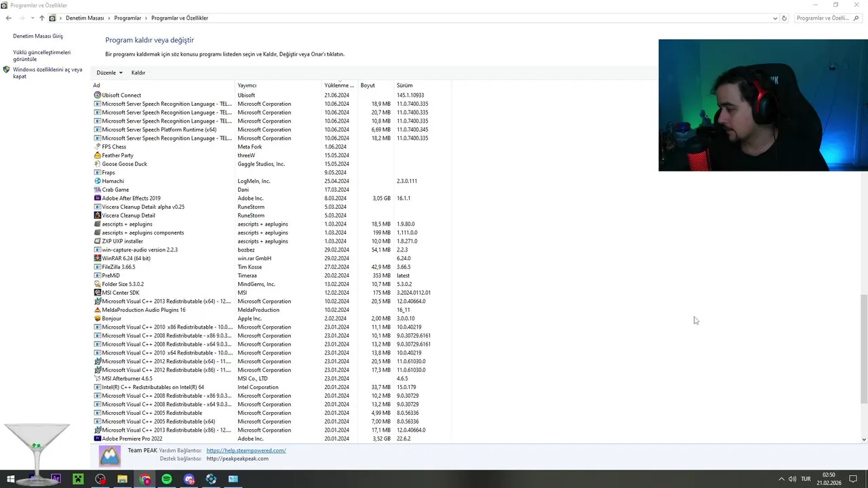
Task: Click the FPS Chess icon
Action: pos(97,147)
